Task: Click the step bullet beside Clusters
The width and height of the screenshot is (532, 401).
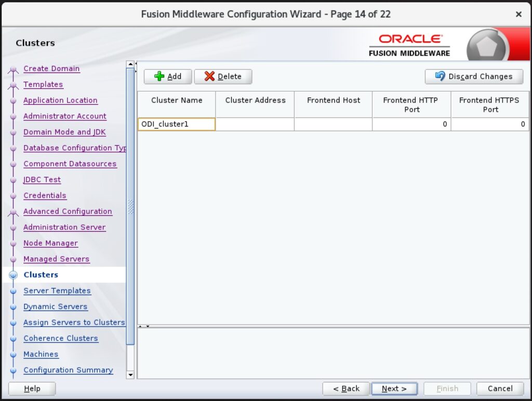Action: (13, 275)
